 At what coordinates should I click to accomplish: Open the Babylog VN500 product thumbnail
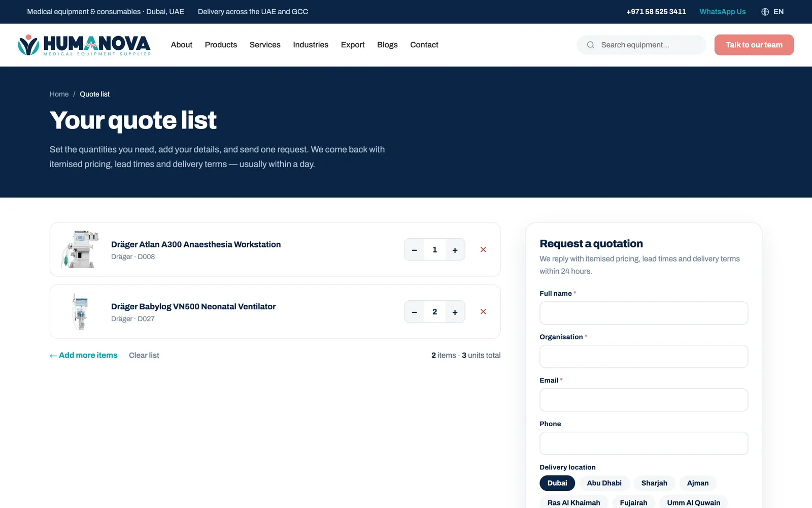(x=80, y=311)
